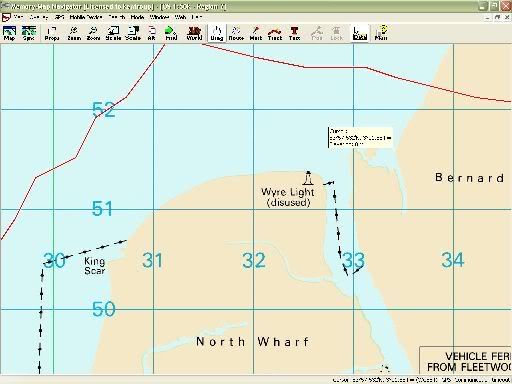This screenshot has height=384, width=512.
Task: Toggle the Drag mode tool
Action: 217,33
